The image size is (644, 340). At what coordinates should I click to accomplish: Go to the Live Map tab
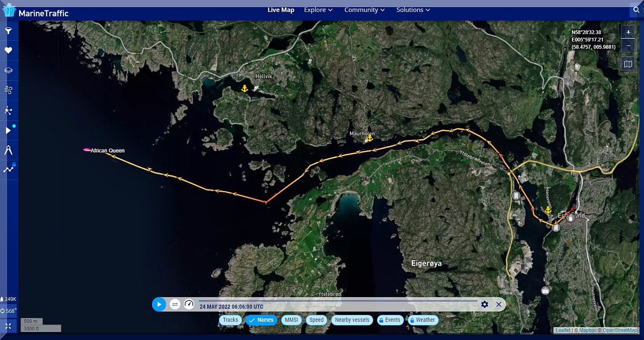(x=281, y=10)
